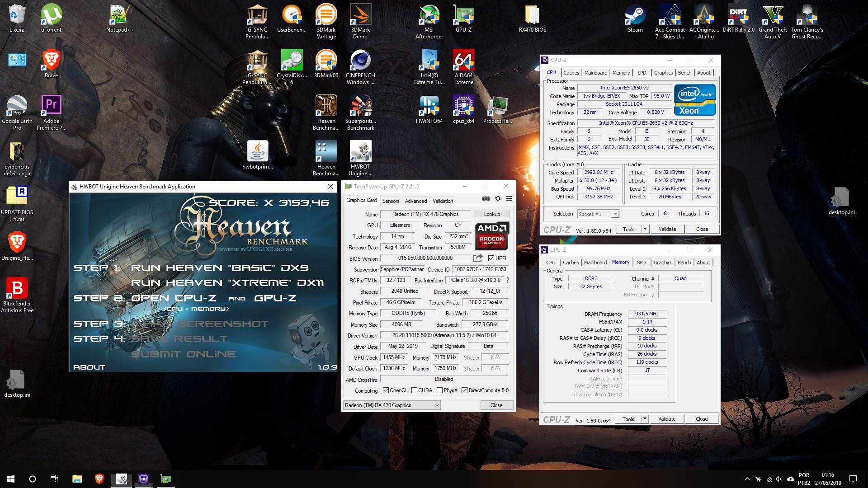Open Task View on taskbar
Screen dimensions: 868x488
click(x=54, y=479)
